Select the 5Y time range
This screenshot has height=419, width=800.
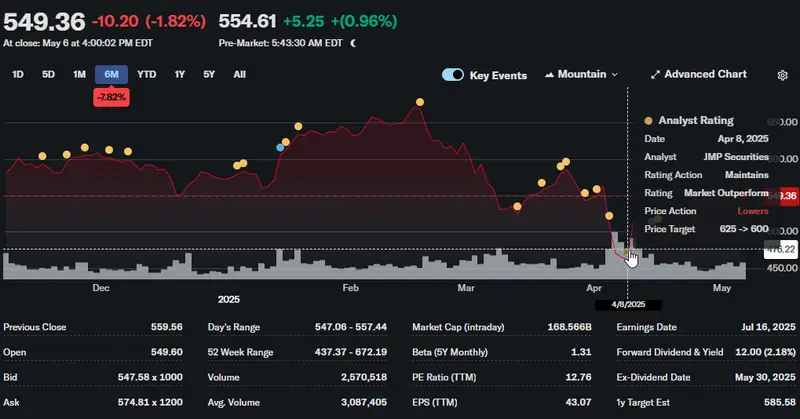209,74
